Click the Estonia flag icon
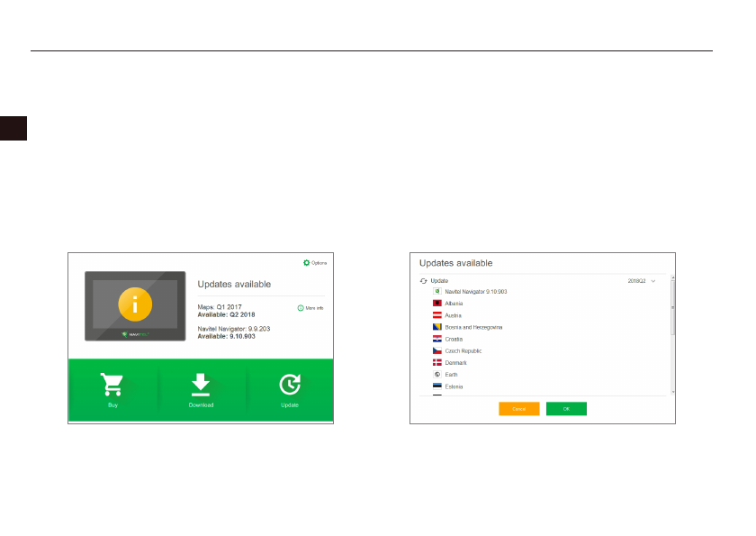This screenshot has width=756, height=536. pos(436,386)
